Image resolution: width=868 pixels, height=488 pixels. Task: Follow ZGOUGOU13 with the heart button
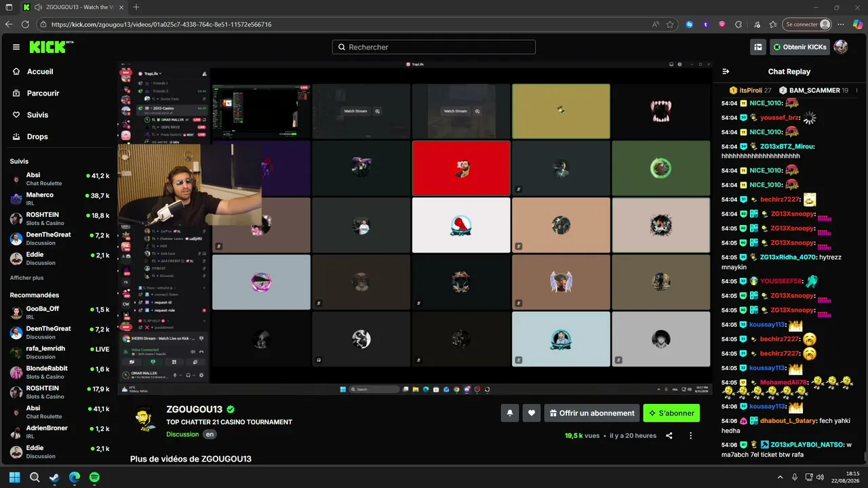[x=532, y=413]
